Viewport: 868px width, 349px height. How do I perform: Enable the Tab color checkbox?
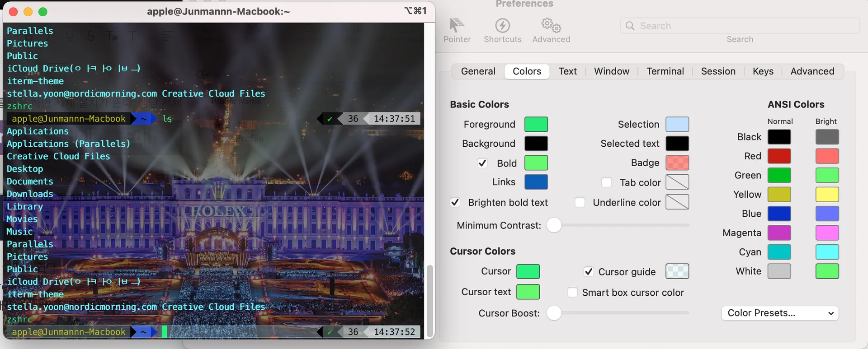pyautogui.click(x=606, y=182)
